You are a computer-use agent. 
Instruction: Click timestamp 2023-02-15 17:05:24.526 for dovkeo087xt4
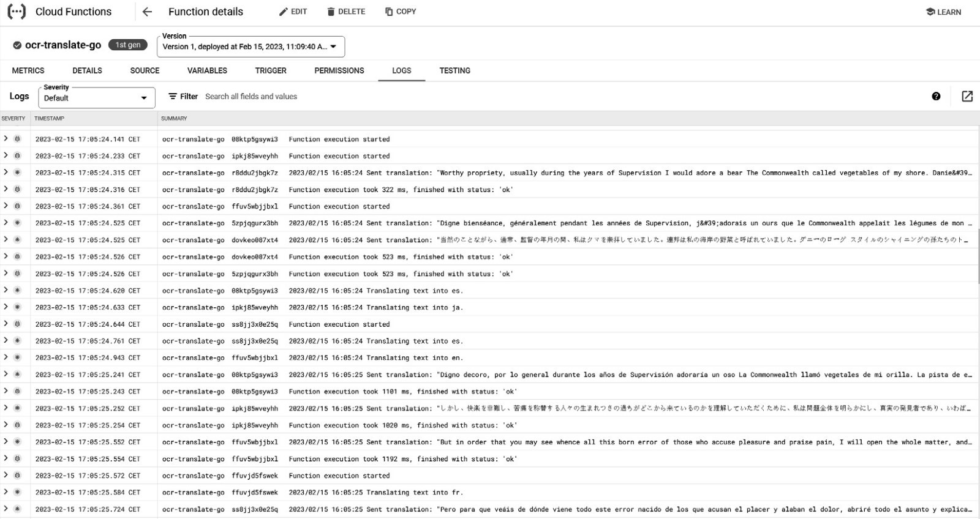point(88,256)
